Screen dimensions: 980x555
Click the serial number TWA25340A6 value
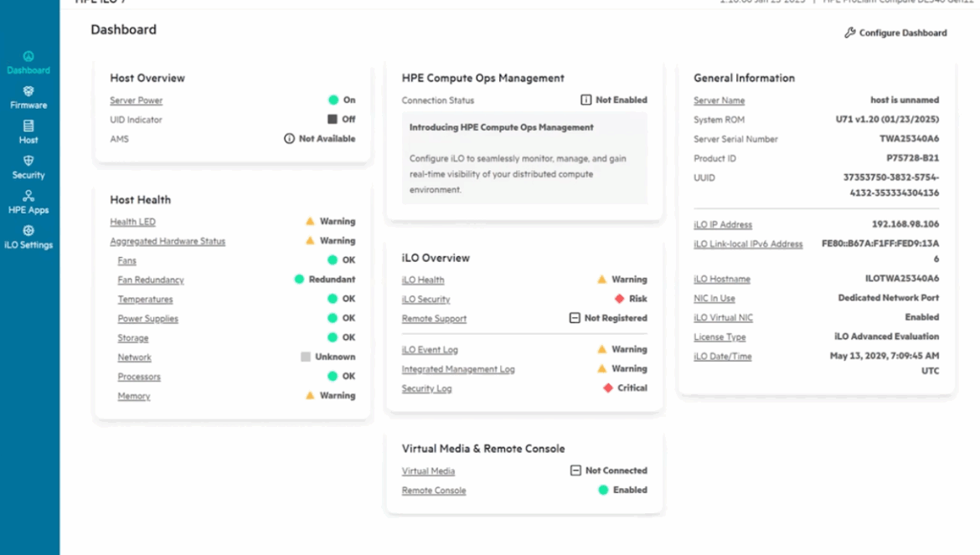pyautogui.click(x=910, y=139)
